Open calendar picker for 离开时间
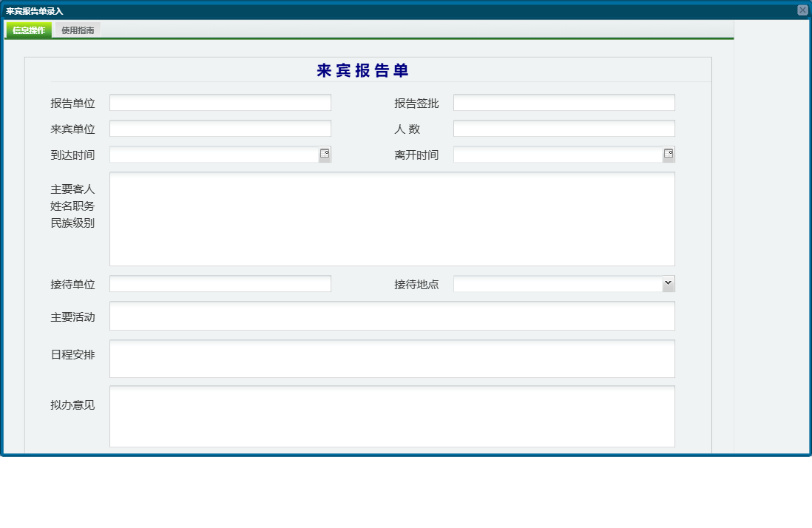Viewport: 812px width, 528px height. tap(669, 155)
